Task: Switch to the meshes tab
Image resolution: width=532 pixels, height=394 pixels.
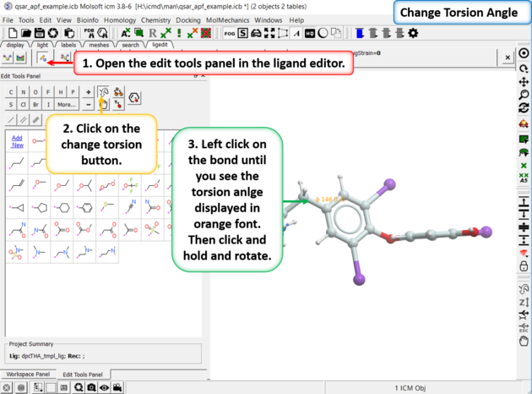Action: click(x=99, y=45)
